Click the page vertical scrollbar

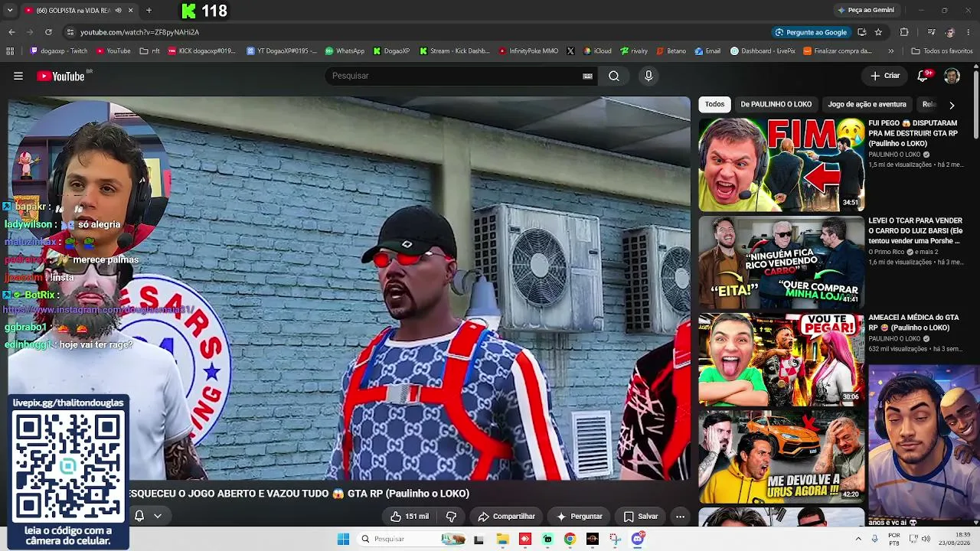(x=976, y=103)
